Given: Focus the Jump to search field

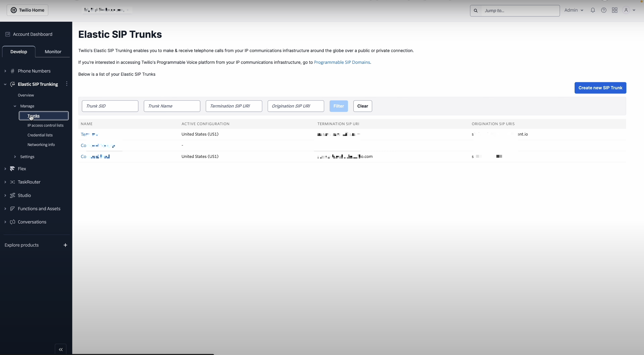Looking at the screenshot, I should coord(520,10).
